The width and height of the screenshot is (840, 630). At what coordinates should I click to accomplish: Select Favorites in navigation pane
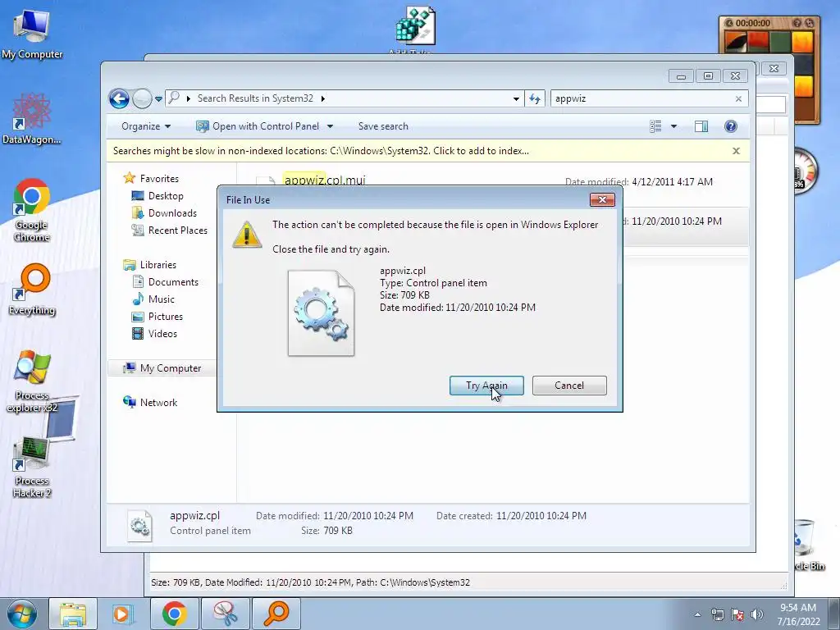pyautogui.click(x=151, y=178)
